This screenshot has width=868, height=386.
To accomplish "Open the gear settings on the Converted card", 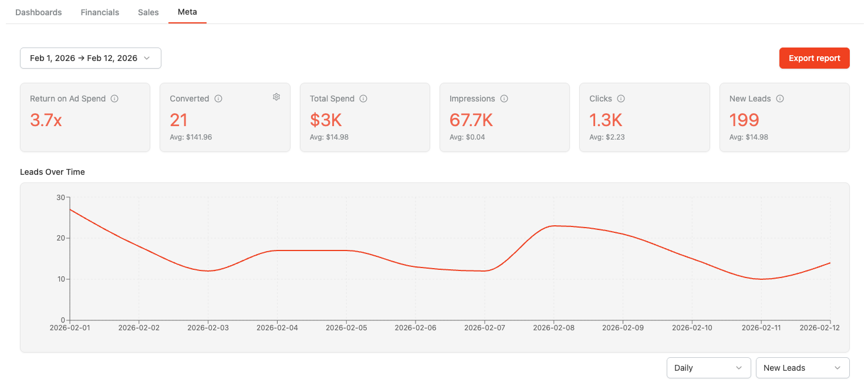I will pyautogui.click(x=276, y=97).
